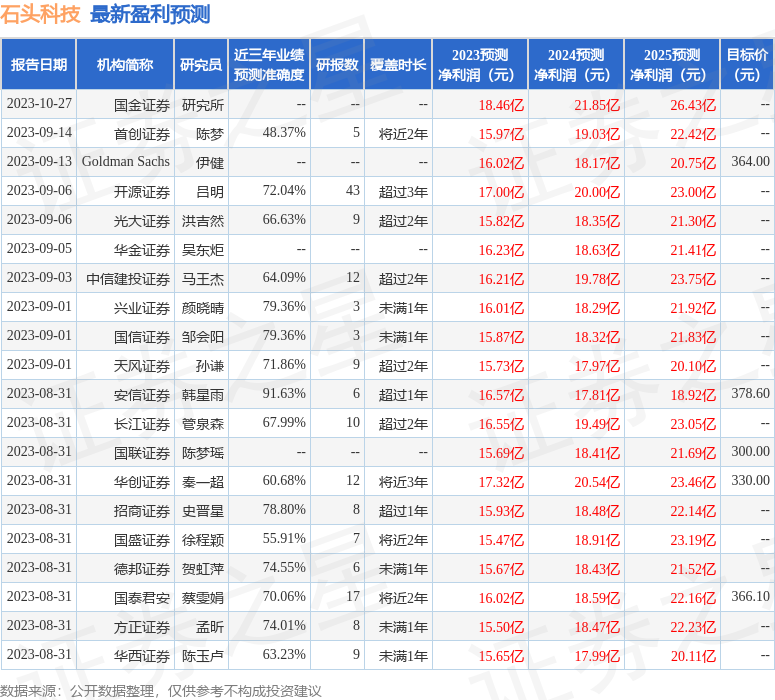Select the 报告日期 column header
Screen dimensions: 775x700
[39, 65]
